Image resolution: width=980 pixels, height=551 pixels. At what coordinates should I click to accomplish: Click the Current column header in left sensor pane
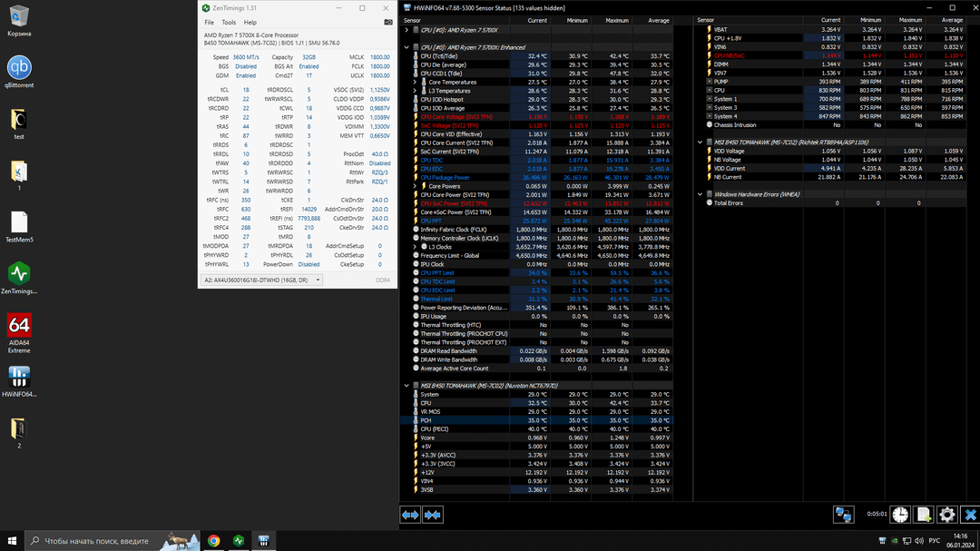pyautogui.click(x=530, y=20)
